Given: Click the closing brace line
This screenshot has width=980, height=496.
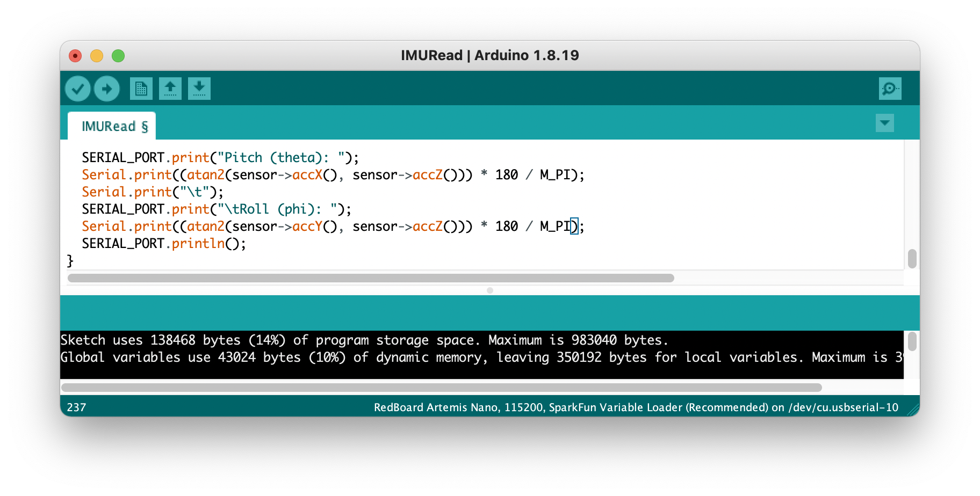Looking at the screenshot, I should (x=70, y=260).
